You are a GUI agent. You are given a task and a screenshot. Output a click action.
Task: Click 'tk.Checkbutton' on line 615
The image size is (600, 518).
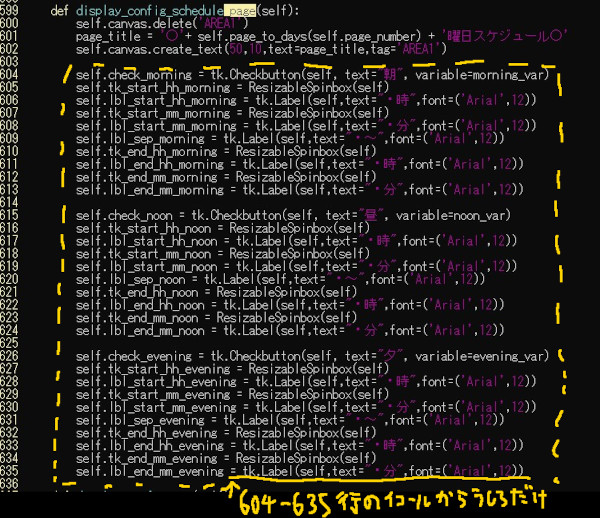coord(236,216)
